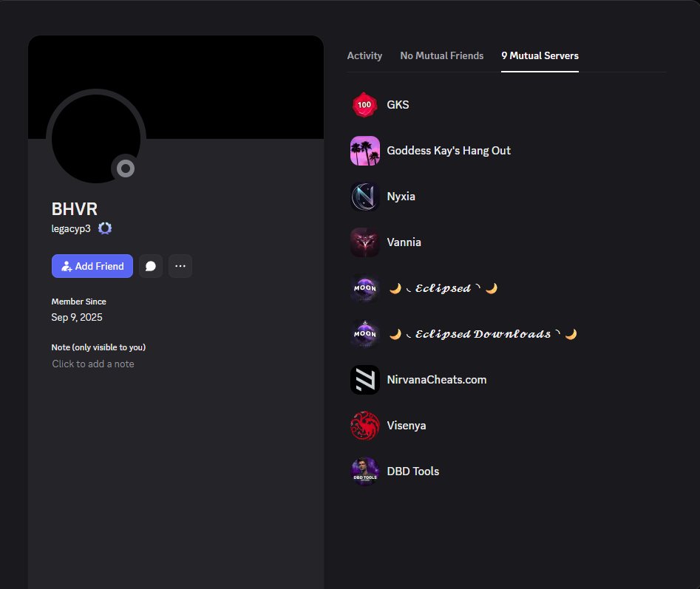The image size is (700, 589).
Task: Open the Eclipsed server moon icon
Action: tap(364, 288)
